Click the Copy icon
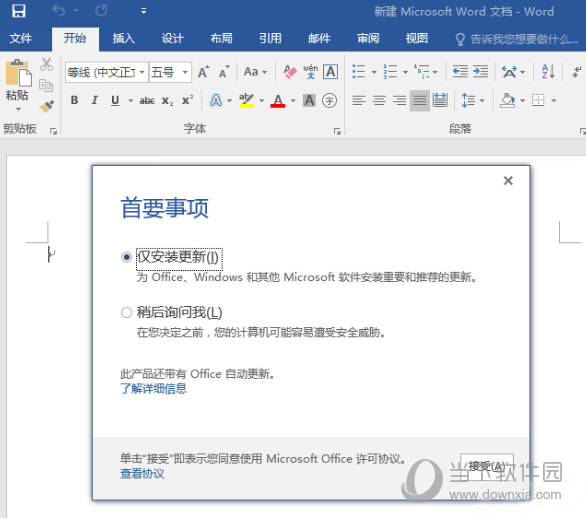The height and width of the screenshot is (524, 586). coord(46,86)
